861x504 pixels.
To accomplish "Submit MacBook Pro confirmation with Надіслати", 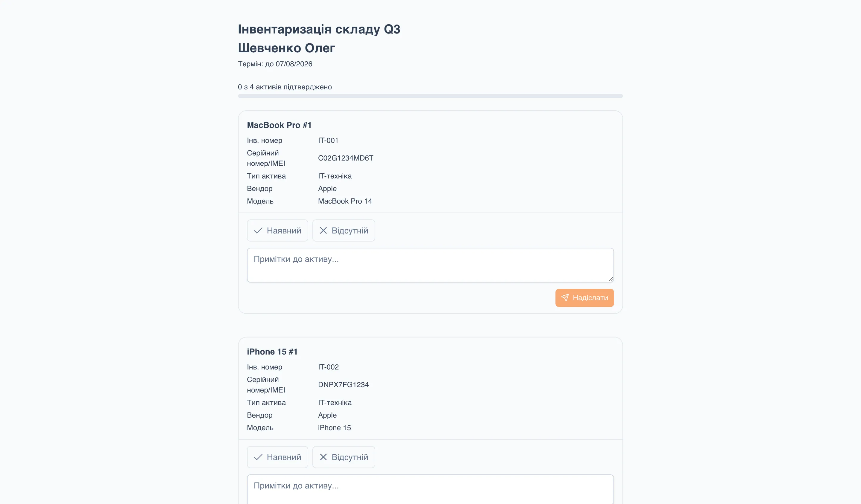I will tap(584, 298).
